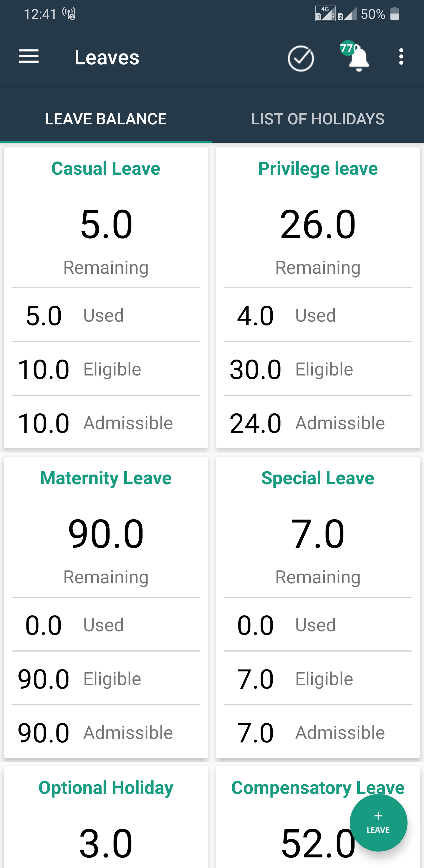This screenshot has width=424, height=868.
Task: Tap the 4G signal indicator icon
Action: click(x=325, y=14)
